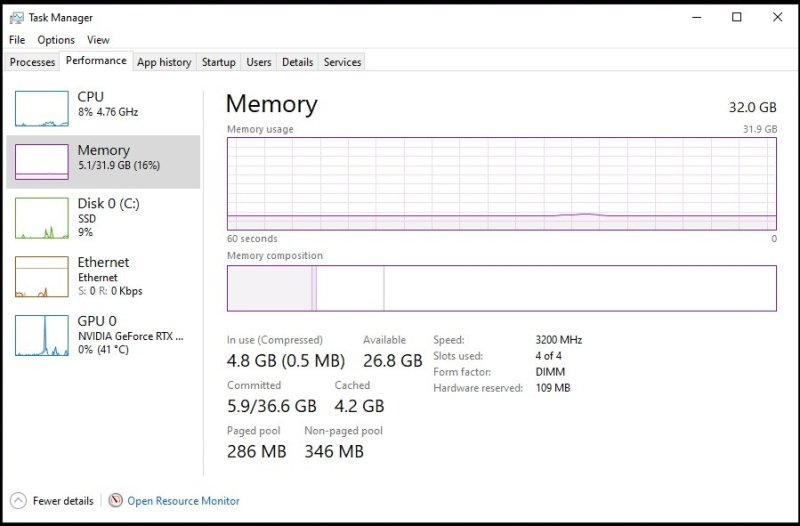
Task: Click the Resource Monitor gauge icon
Action: (115, 500)
